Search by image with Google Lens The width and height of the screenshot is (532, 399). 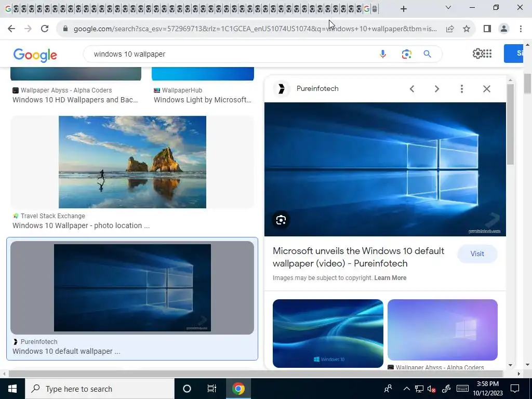[x=406, y=54]
